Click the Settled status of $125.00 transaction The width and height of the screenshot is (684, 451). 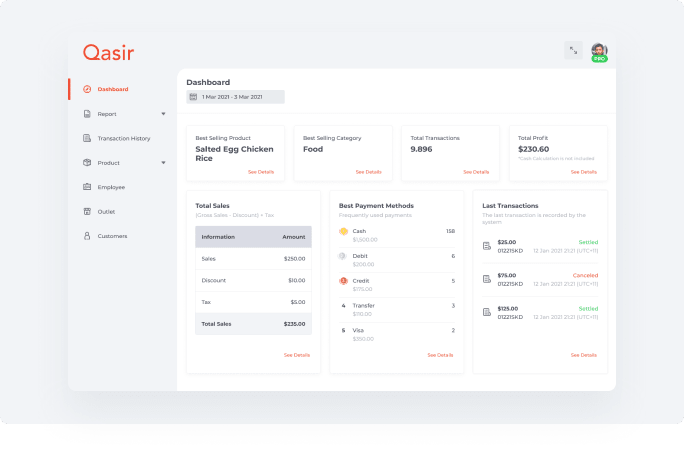click(588, 308)
